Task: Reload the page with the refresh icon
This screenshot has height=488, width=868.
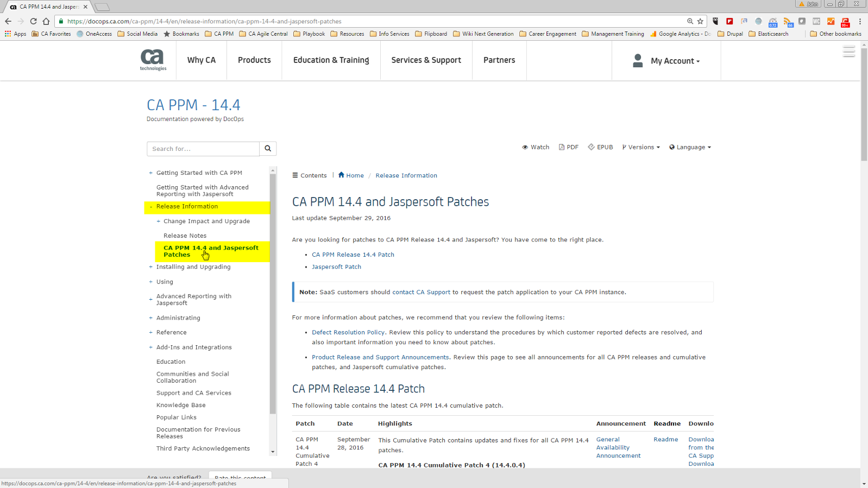Action: click(x=33, y=21)
